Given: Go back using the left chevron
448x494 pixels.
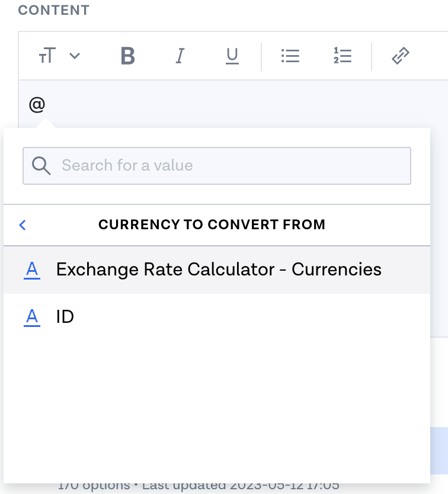Looking at the screenshot, I should (23, 225).
